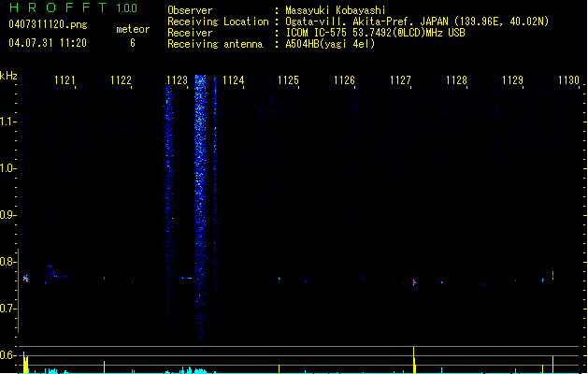Click the kHz axis unit label
588x374 pixels.
pyautogui.click(x=8, y=76)
